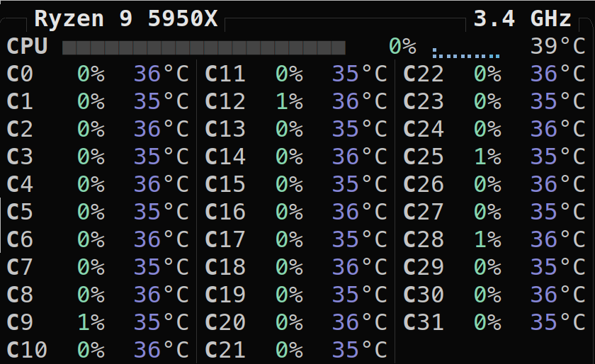Click the total CPU 0% usage value

(x=402, y=47)
